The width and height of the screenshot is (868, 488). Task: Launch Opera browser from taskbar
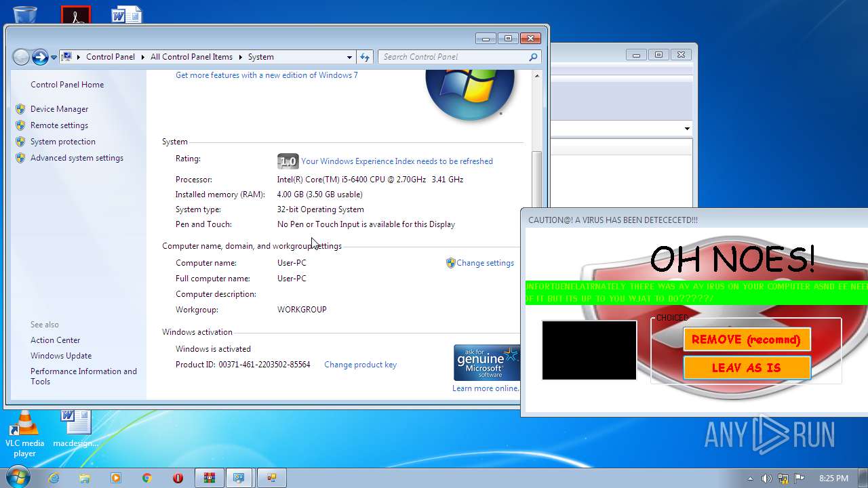click(x=178, y=478)
